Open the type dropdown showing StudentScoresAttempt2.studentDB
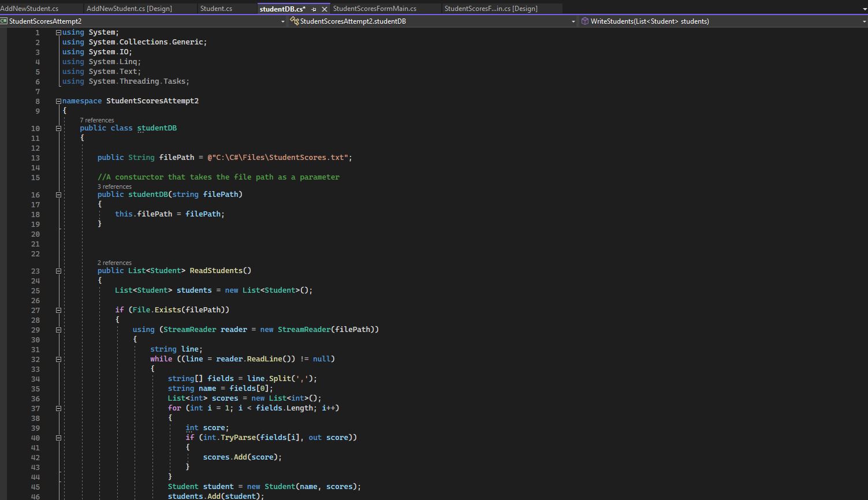Image resolution: width=868 pixels, height=500 pixels. (573, 21)
